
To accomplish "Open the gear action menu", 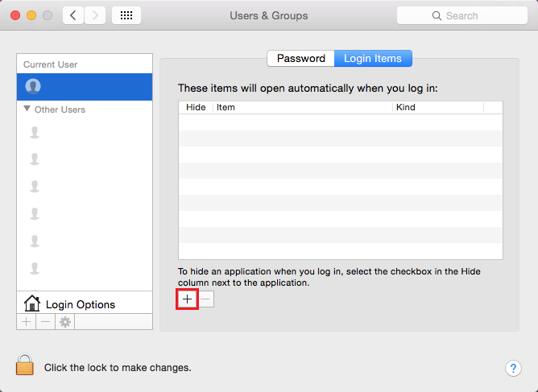I will tap(65, 322).
